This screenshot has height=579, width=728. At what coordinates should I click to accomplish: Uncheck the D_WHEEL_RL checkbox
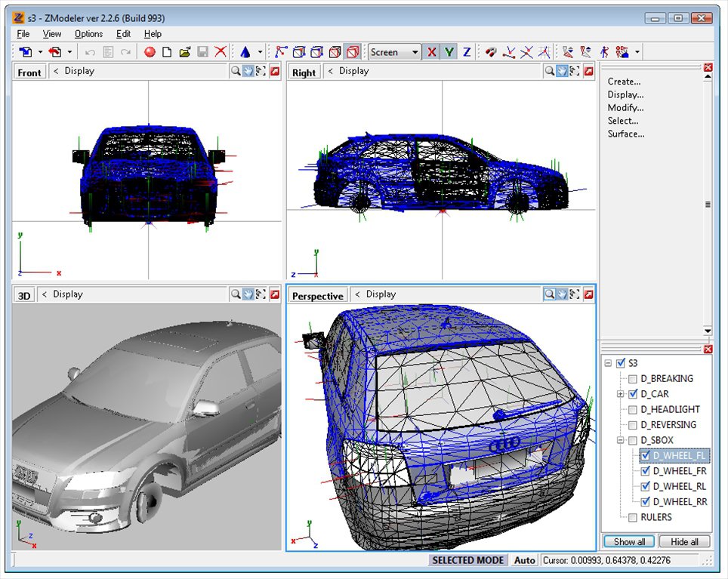click(x=645, y=487)
